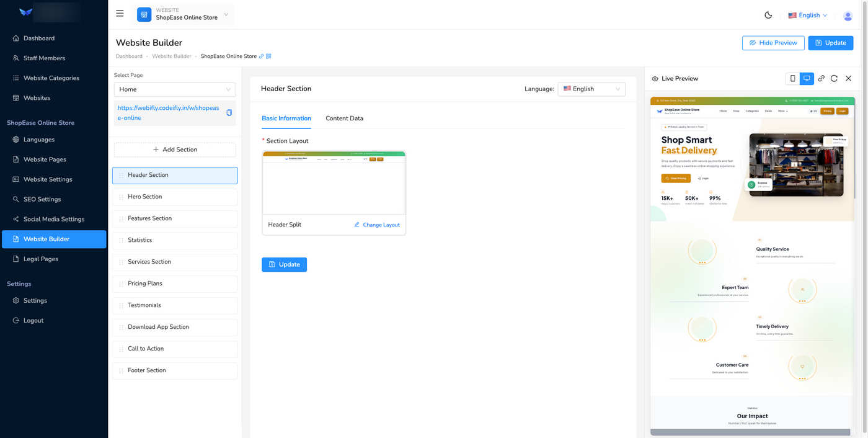Select Services Section in the section list

click(x=175, y=262)
